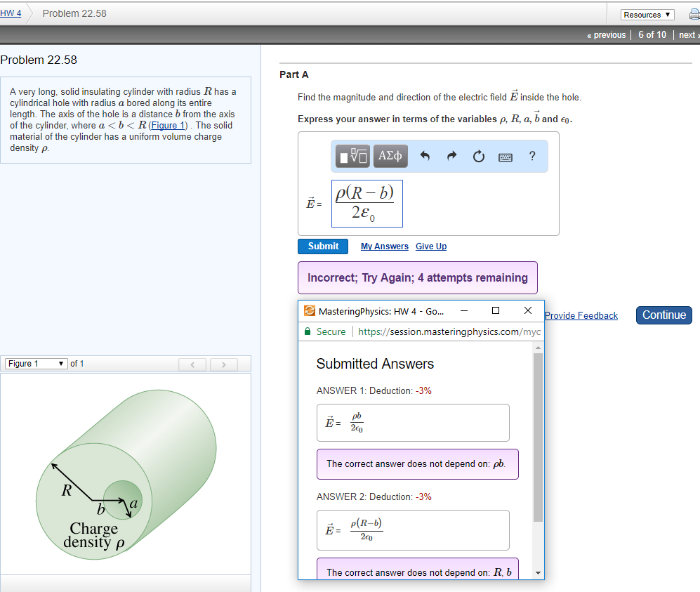Open the Resources dropdown
Image resolution: width=700 pixels, height=592 pixels.
coord(647,15)
